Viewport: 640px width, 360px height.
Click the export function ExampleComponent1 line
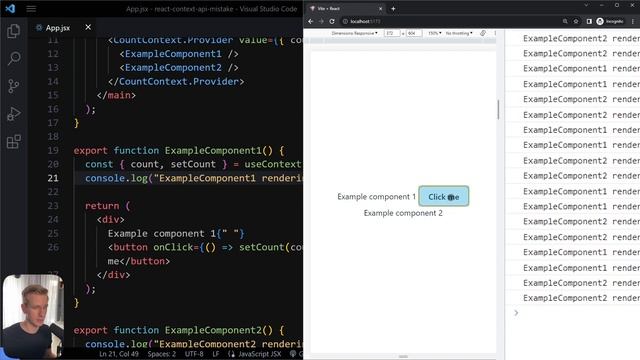(x=179, y=151)
